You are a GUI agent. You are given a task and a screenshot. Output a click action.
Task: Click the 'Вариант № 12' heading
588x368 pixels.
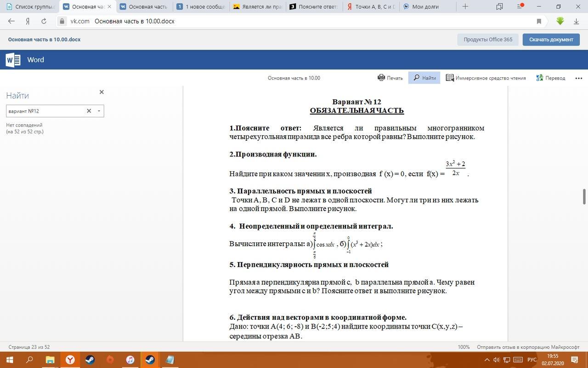point(356,102)
